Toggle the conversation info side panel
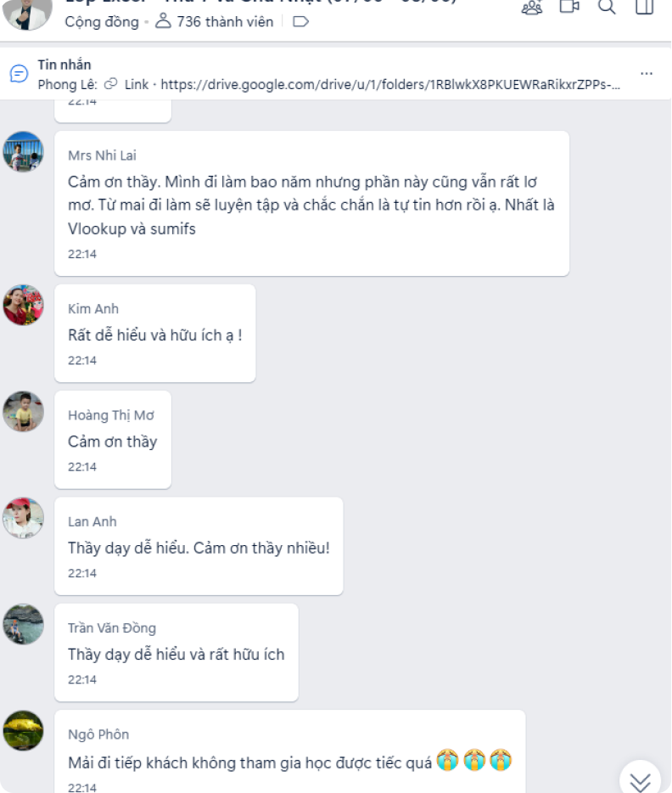Image resolution: width=672 pixels, height=793 pixels. (644, 7)
